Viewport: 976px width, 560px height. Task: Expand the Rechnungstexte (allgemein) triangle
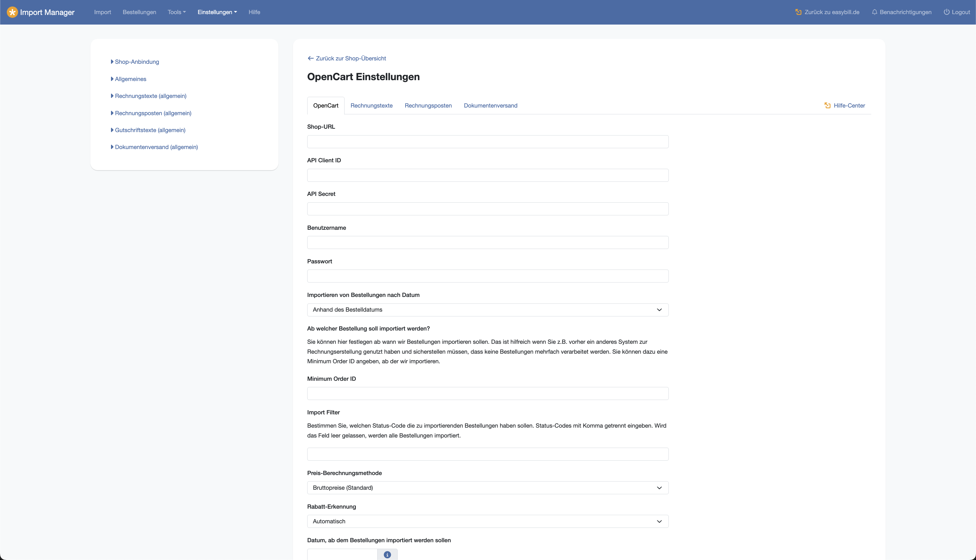tap(112, 96)
